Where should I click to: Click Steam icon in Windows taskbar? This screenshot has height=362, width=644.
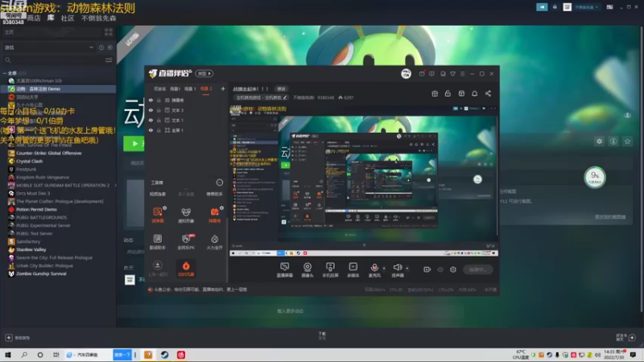click(165, 355)
